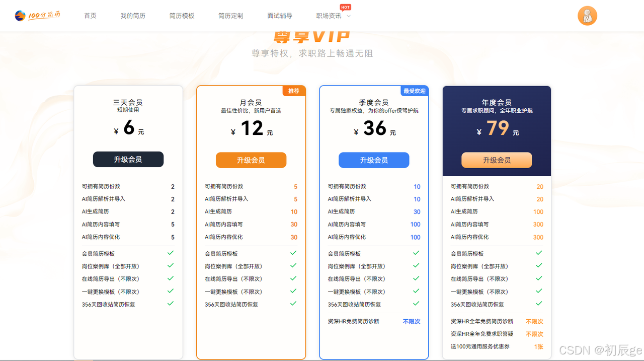Click the blue 升级会员 button for 季度会员

374,160
